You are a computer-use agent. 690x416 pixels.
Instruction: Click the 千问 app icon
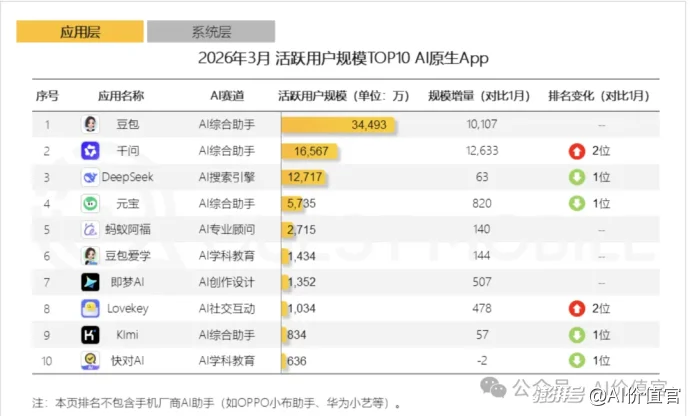(x=90, y=151)
